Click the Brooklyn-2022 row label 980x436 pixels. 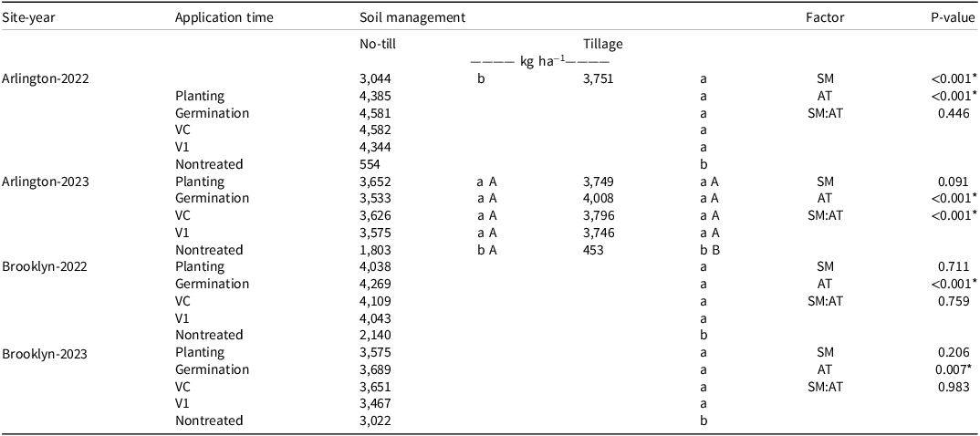tap(43, 266)
